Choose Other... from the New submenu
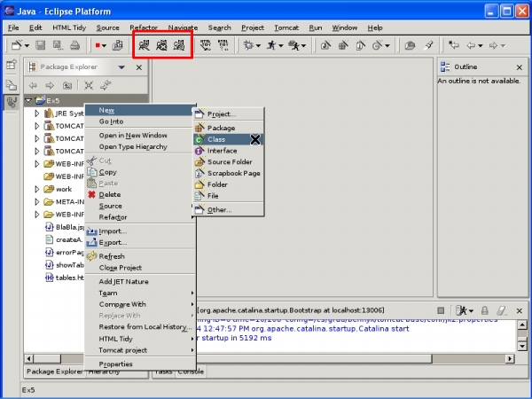The width and height of the screenshot is (532, 399). point(228,209)
